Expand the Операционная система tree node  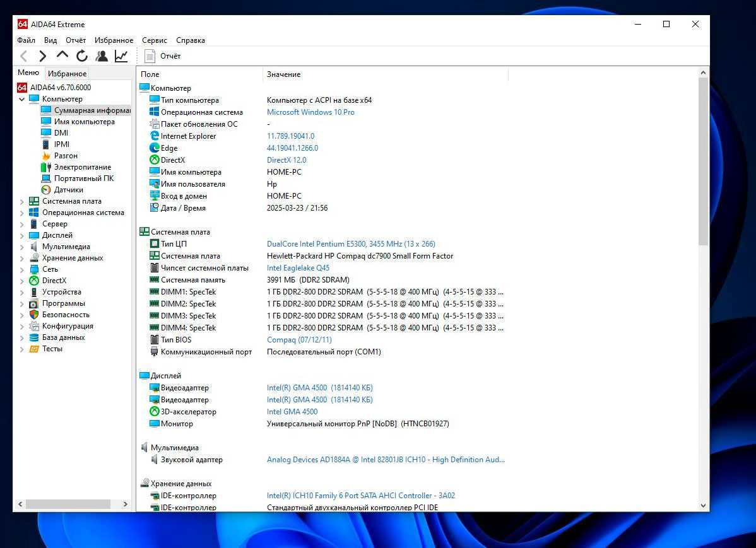(21, 213)
